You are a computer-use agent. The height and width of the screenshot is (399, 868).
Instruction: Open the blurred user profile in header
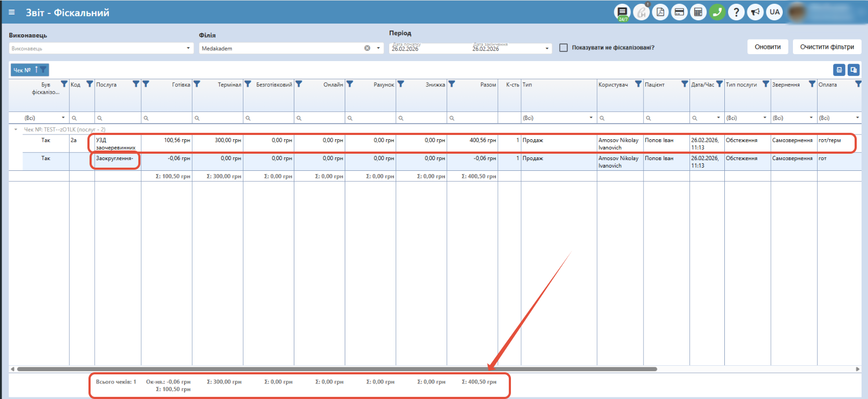pos(826,12)
